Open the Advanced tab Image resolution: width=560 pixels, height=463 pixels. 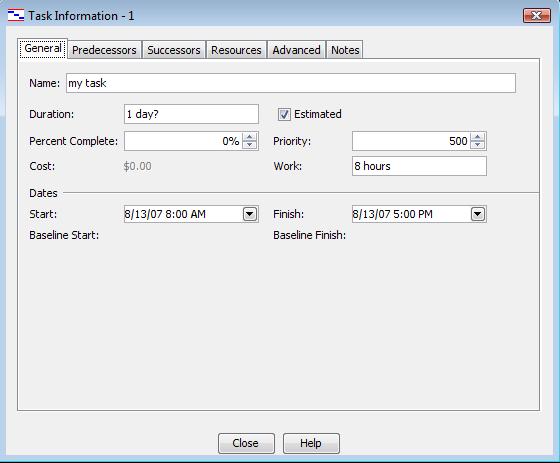(x=296, y=50)
